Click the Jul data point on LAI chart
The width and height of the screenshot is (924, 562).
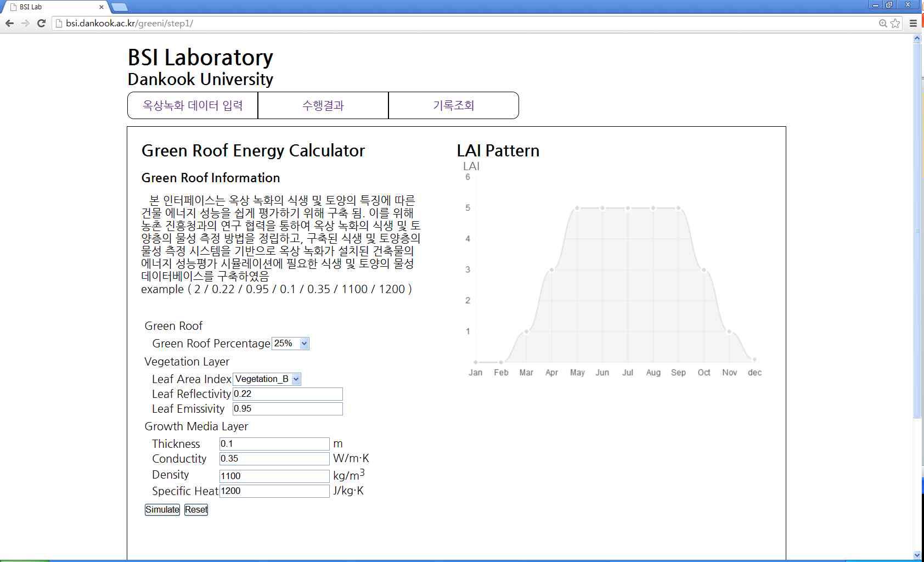628,208
